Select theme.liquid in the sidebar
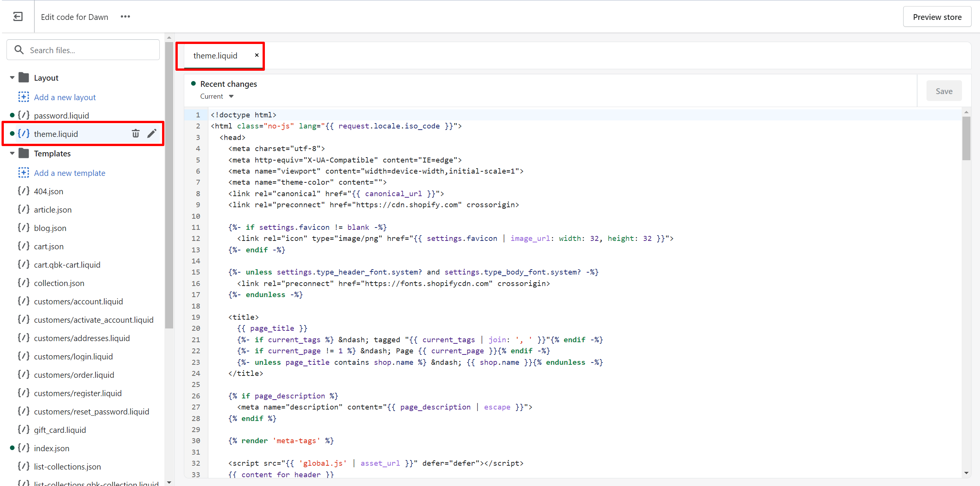Image resolution: width=980 pixels, height=486 pixels. 56,134
